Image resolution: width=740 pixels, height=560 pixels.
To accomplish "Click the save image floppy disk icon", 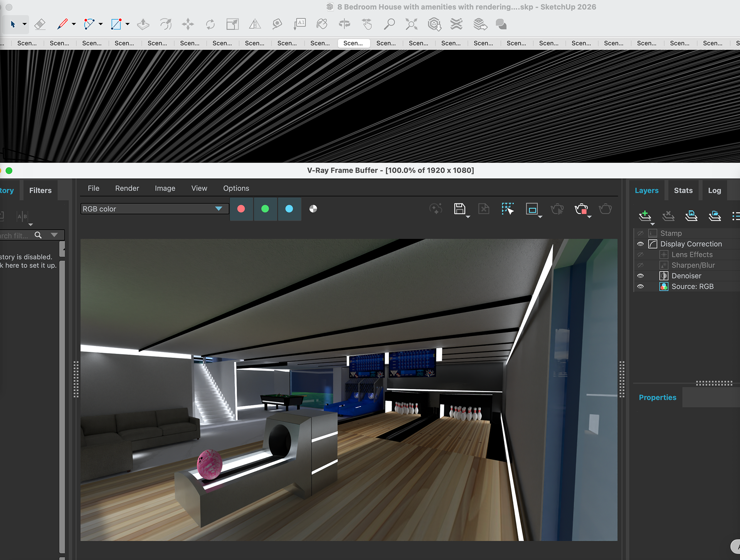I will pyautogui.click(x=459, y=209).
